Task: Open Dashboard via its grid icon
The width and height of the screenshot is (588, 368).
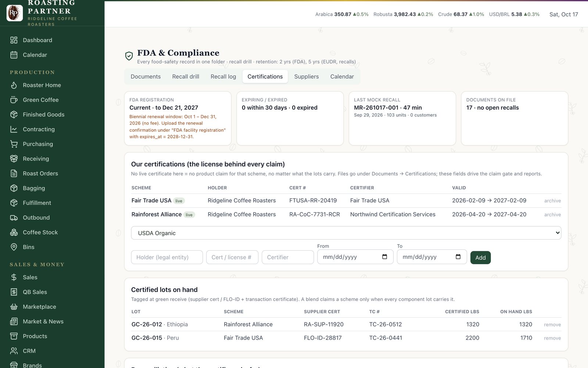Action: click(x=14, y=40)
